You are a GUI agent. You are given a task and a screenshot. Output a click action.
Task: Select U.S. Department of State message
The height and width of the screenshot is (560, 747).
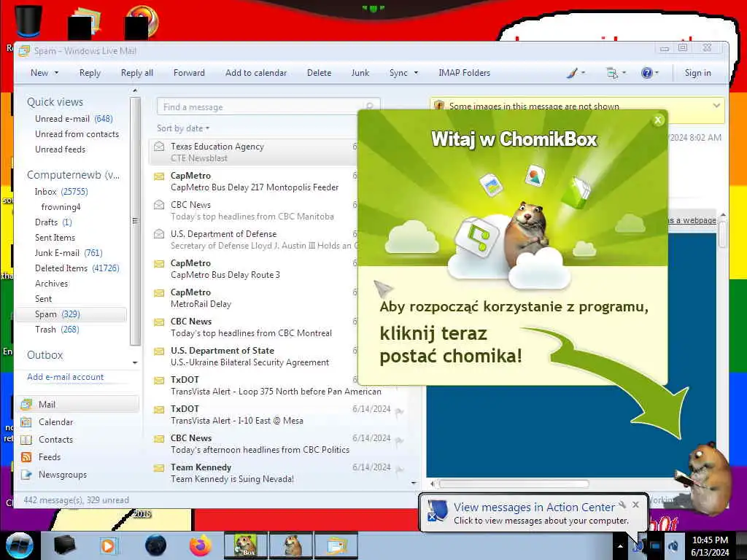pos(253,356)
